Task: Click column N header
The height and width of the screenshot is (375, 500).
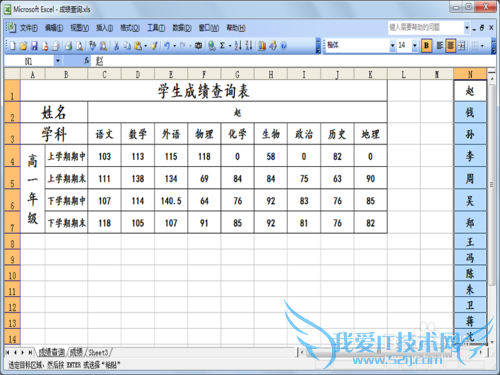Action: coord(470,74)
